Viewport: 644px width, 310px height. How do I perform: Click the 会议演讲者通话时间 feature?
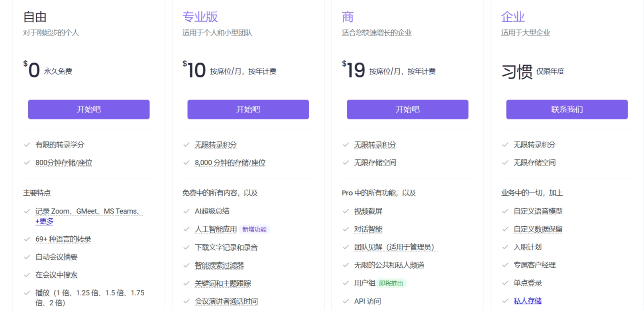pos(226,301)
